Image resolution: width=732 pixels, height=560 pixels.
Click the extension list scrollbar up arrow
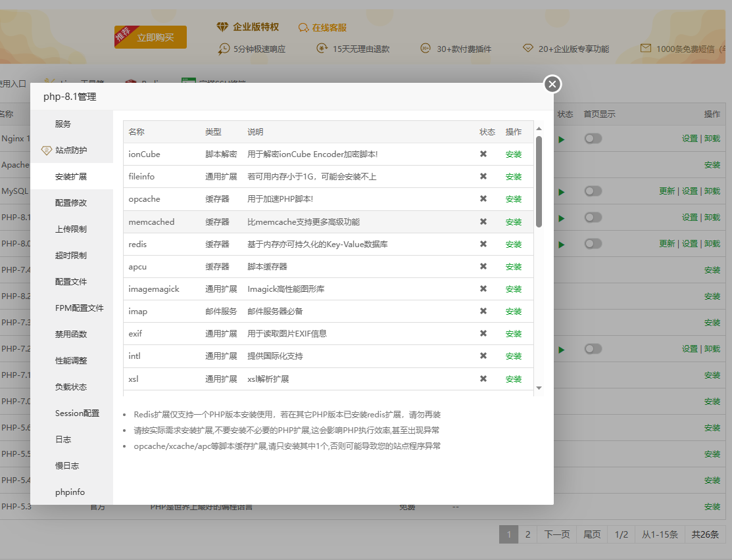[539, 128]
